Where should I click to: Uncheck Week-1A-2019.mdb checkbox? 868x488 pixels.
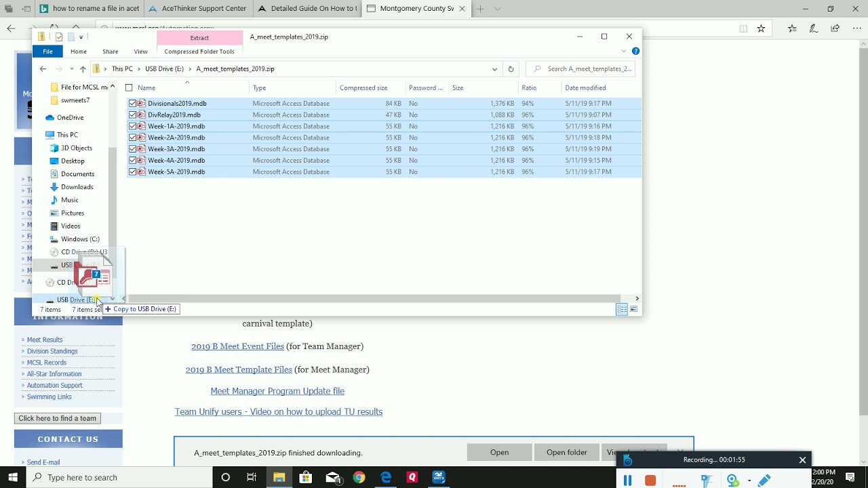click(x=132, y=126)
